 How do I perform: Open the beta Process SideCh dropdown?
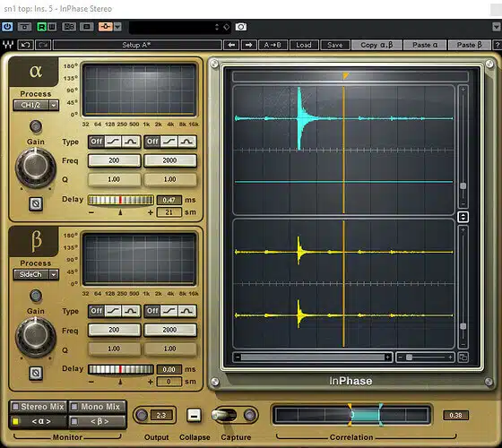[36, 274]
